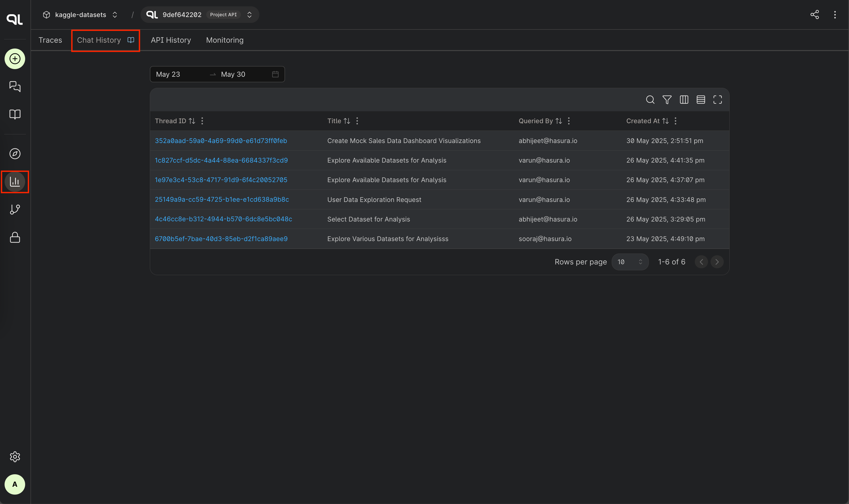Sort by Created At arrows

tap(665, 121)
